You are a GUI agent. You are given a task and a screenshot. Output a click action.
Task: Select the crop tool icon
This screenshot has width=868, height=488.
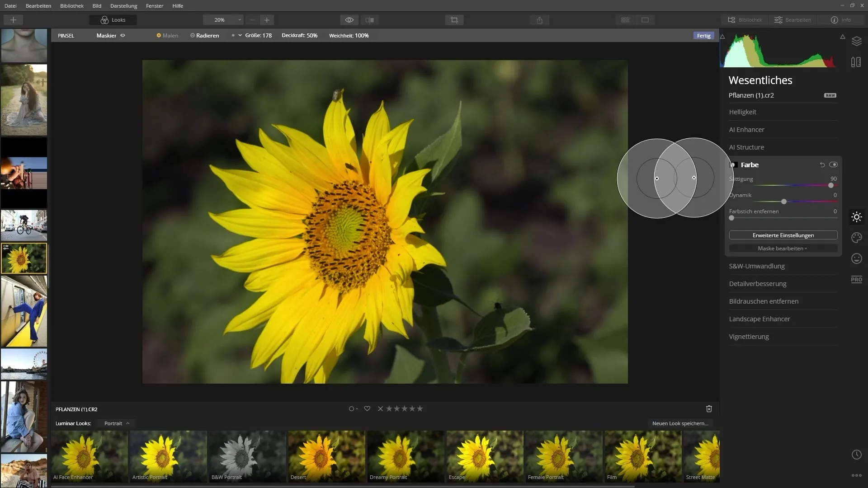click(x=454, y=20)
